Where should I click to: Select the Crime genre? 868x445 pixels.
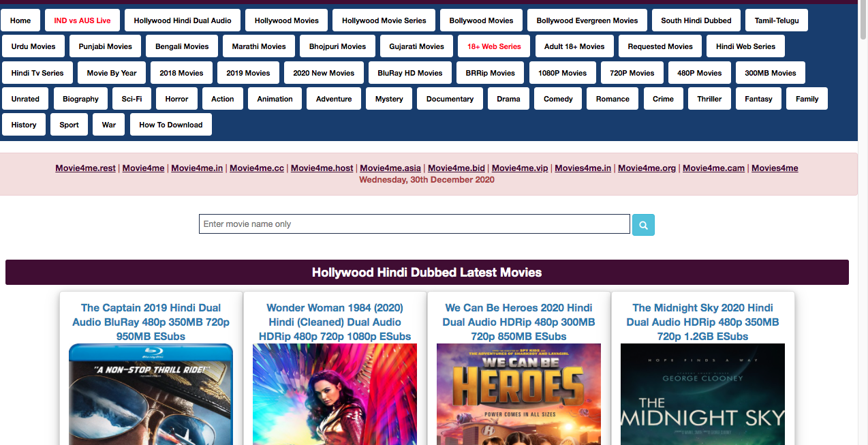(x=663, y=99)
